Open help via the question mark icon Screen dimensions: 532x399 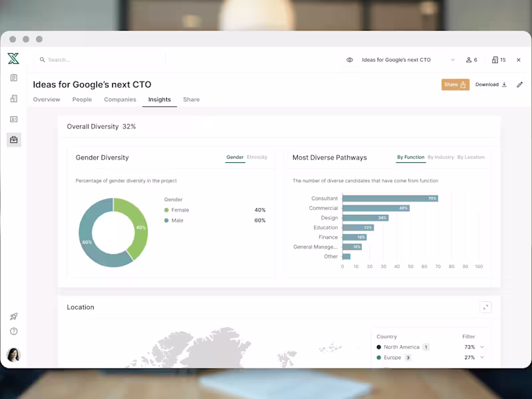pyautogui.click(x=13, y=331)
